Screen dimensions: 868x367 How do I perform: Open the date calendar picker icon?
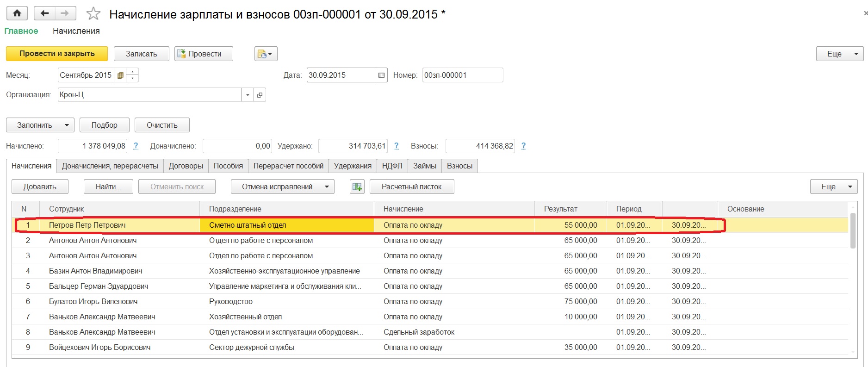tap(381, 75)
